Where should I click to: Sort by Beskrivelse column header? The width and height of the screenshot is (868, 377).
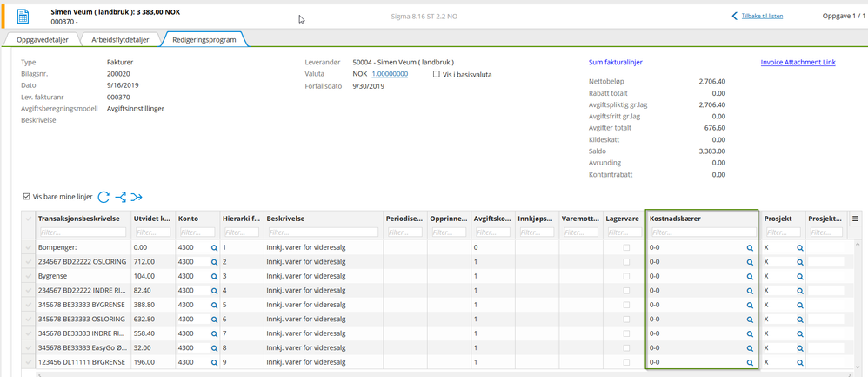coord(284,219)
